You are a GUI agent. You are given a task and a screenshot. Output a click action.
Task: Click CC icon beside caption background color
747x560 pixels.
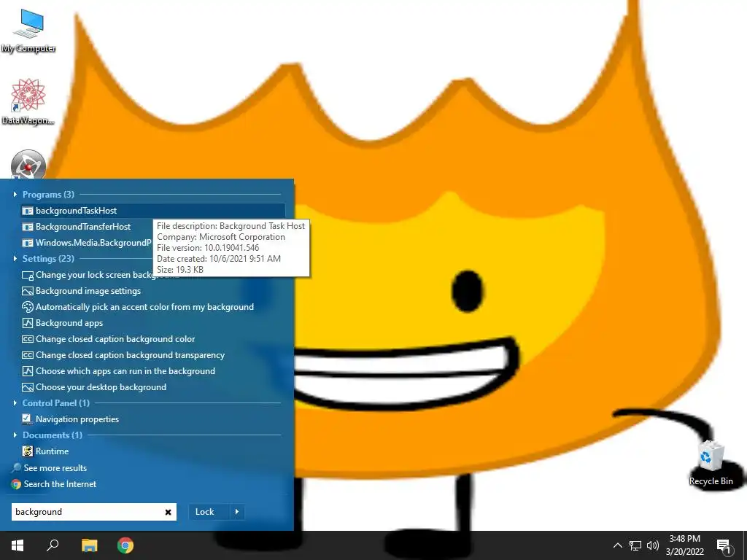pyautogui.click(x=28, y=339)
